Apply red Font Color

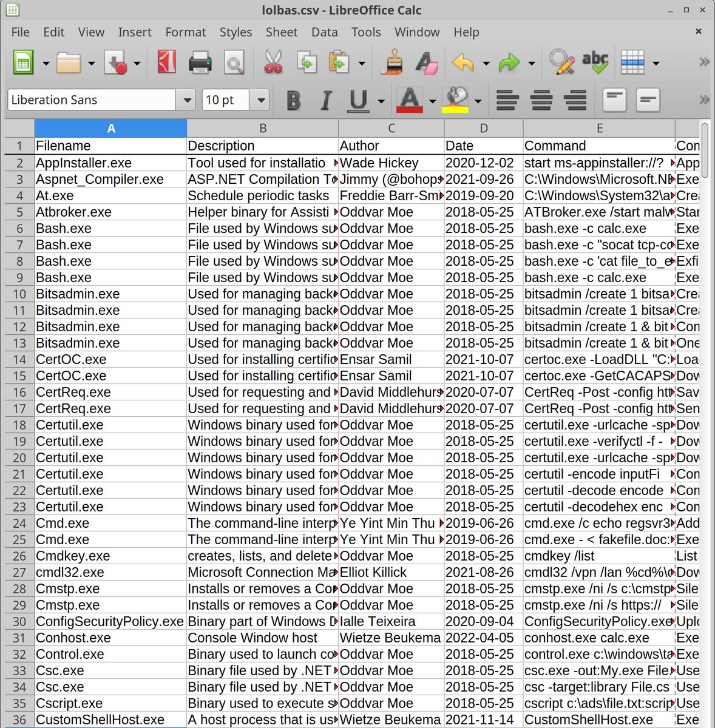[410, 100]
